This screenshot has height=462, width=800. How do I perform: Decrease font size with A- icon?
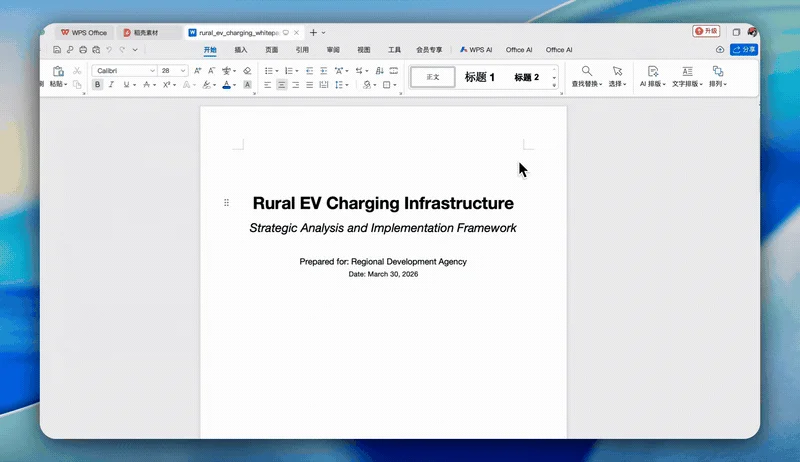(211, 70)
